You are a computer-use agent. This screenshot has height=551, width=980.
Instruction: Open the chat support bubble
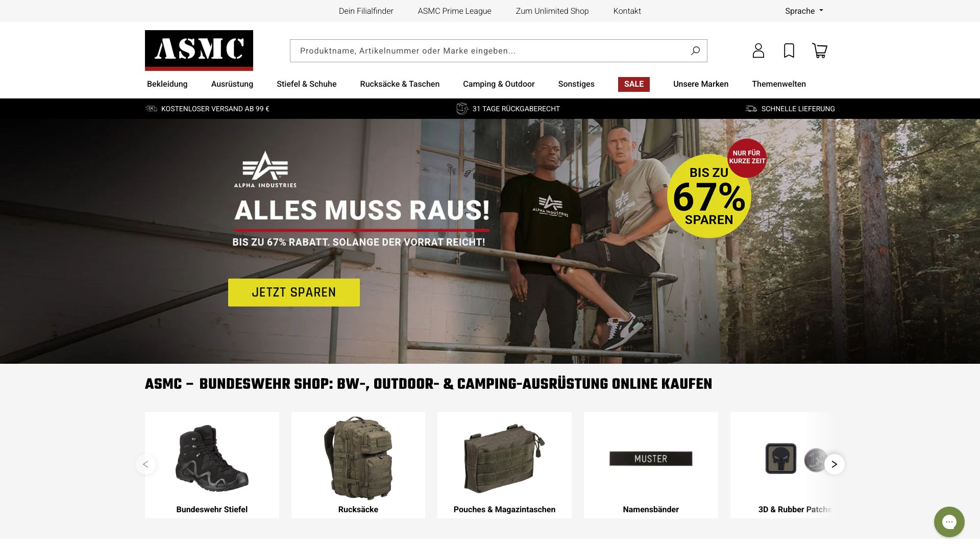click(949, 521)
